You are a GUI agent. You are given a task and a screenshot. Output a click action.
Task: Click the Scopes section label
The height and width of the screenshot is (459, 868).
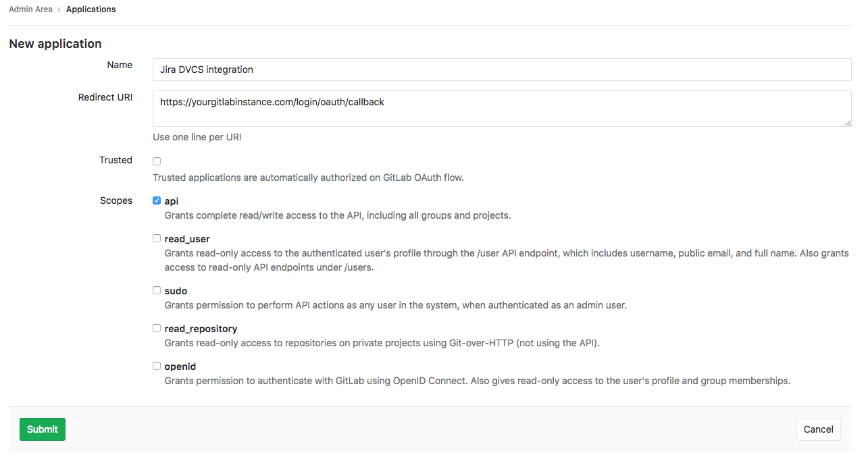116,200
